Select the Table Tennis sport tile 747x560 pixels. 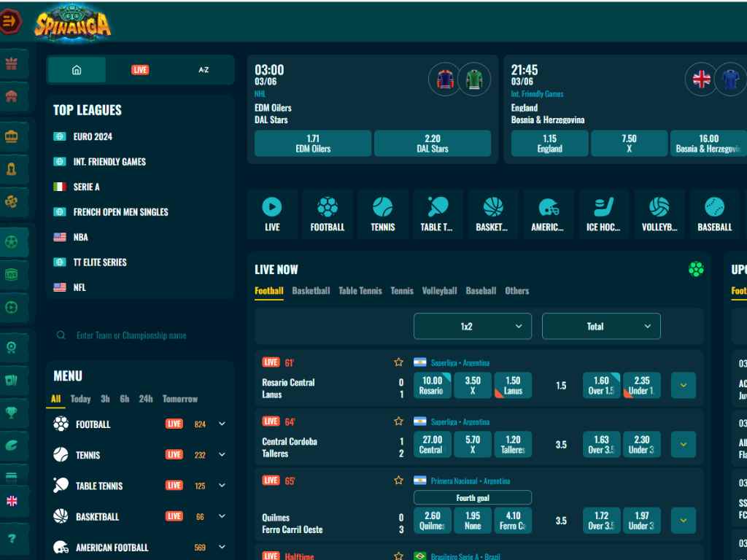tap(438, 214)
